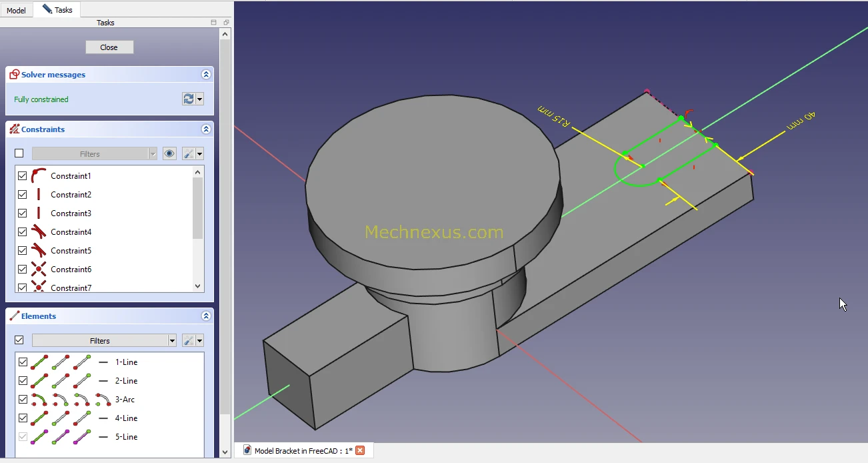Select the Tasks tab

coord(57,10)
